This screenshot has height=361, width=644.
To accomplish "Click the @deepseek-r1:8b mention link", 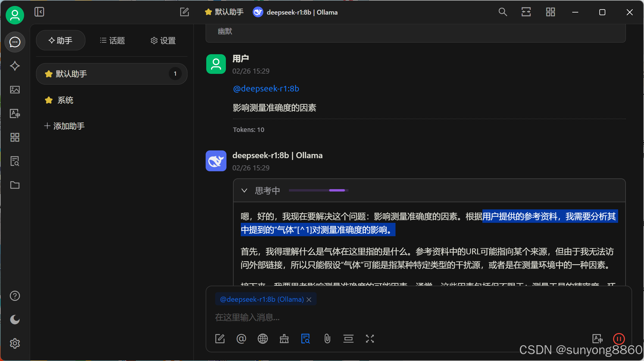I will tap(266, 88).
